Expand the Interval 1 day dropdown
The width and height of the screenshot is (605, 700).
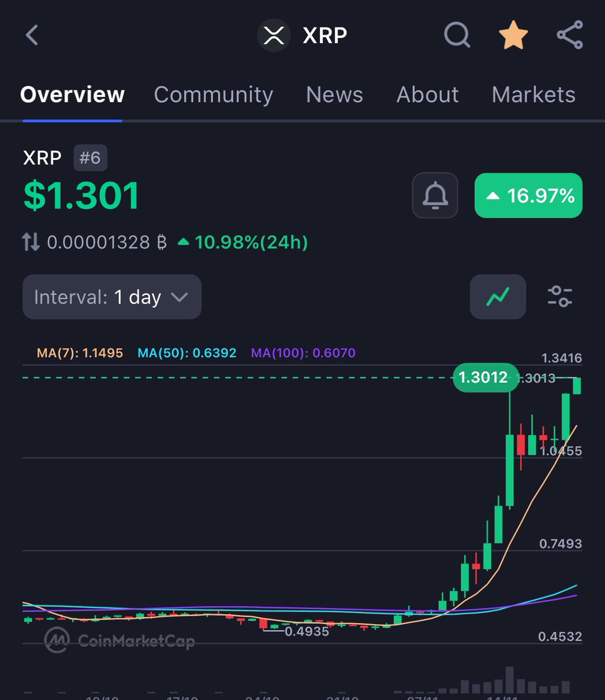112,297
